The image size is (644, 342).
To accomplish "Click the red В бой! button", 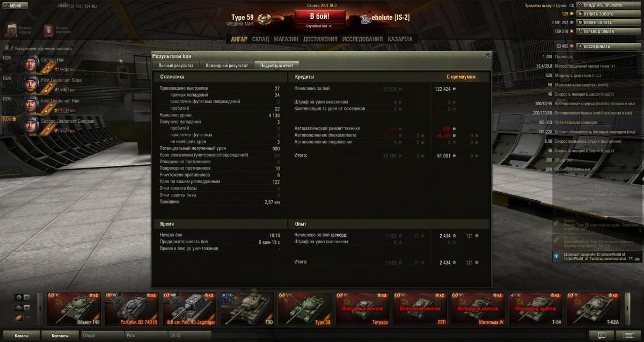I will tap(319, 16).
